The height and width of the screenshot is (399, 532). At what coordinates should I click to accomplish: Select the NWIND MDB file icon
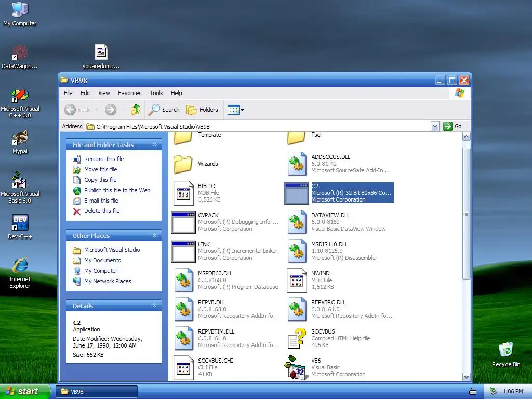[x=297, y=281]
